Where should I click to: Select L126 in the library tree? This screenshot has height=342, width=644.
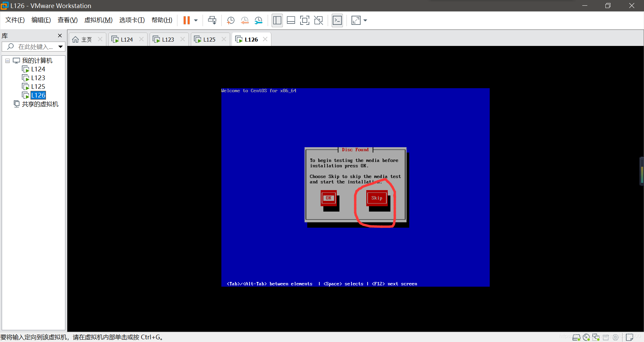pos(38,95)
